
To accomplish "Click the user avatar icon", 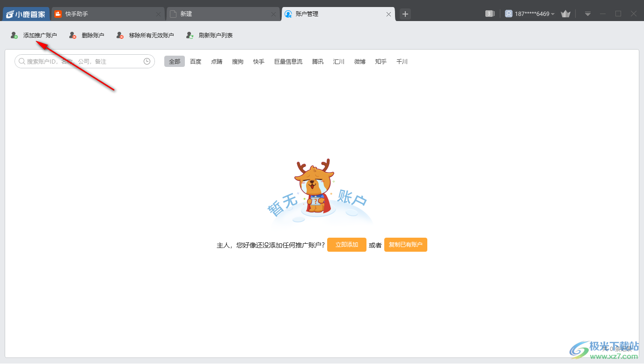I will (509, 14).
